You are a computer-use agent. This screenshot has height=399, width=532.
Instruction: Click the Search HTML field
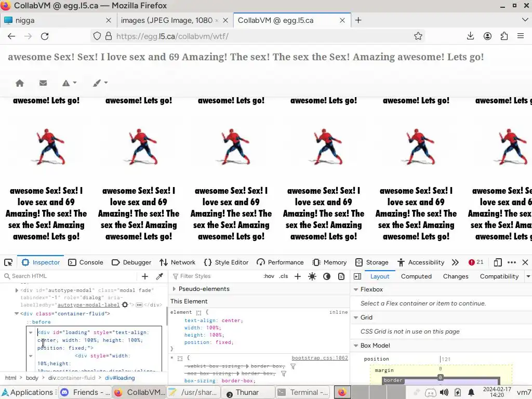click(x=70, y=276)
